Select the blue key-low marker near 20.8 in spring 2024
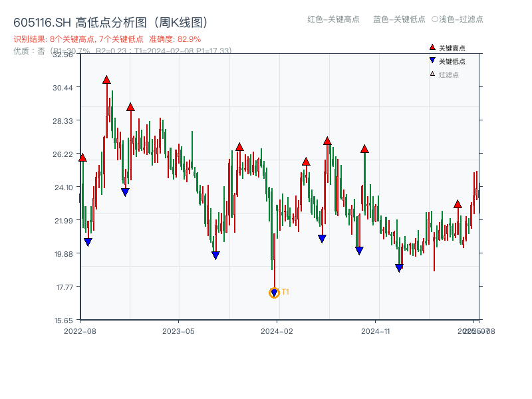The width and height of the screenshot is (532, 399). click(x=322, y=239)
